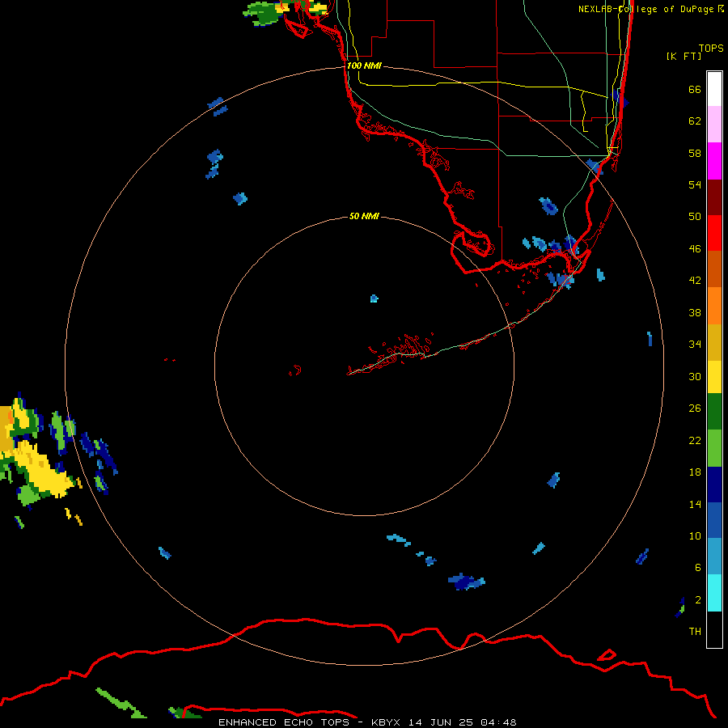Click the "62" legend value

695,121
